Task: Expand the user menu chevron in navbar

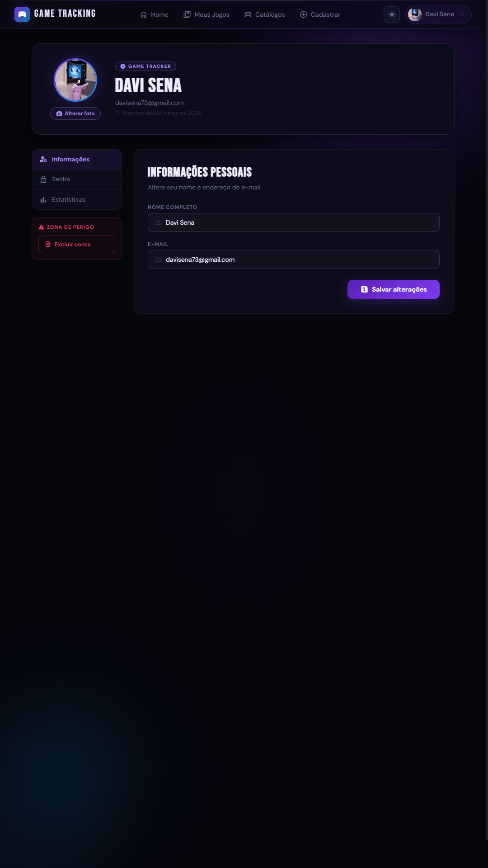Action: coord(462,14)
